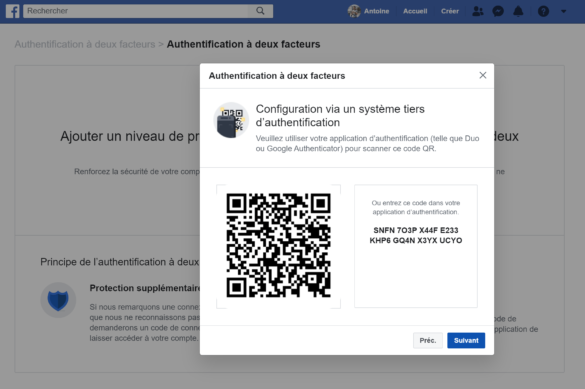Open the help question mark icon

pyautogui.click(x=543, y=11)
